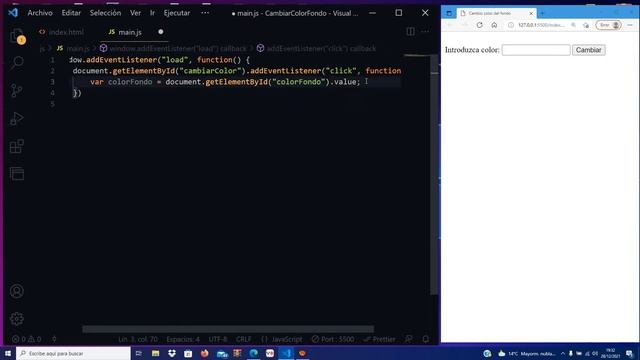Open a new browser tab with plus

(x=542, y=13)
